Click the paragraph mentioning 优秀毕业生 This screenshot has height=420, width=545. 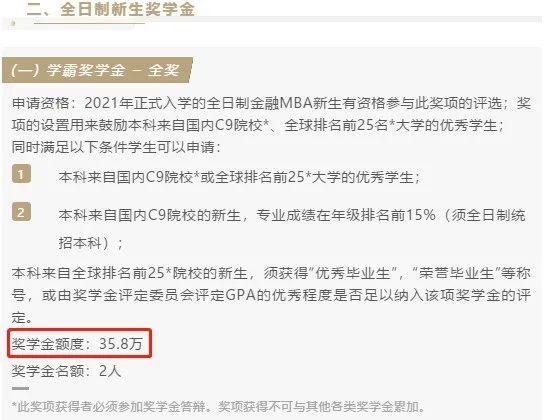(271, 273)
